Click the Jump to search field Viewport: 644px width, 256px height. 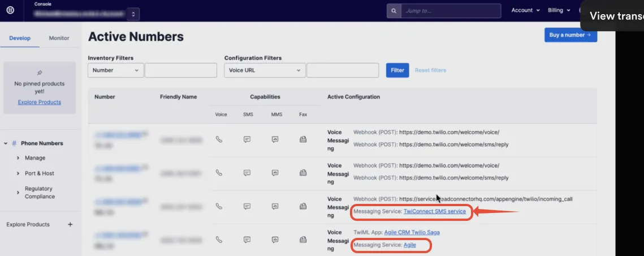450,11
